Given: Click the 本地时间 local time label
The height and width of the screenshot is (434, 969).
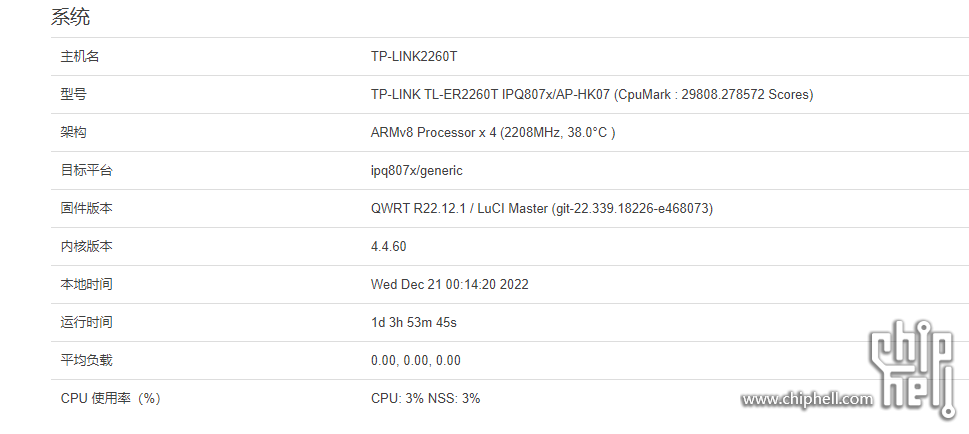Looking at the screenshot, I should (x=87, y=284).
